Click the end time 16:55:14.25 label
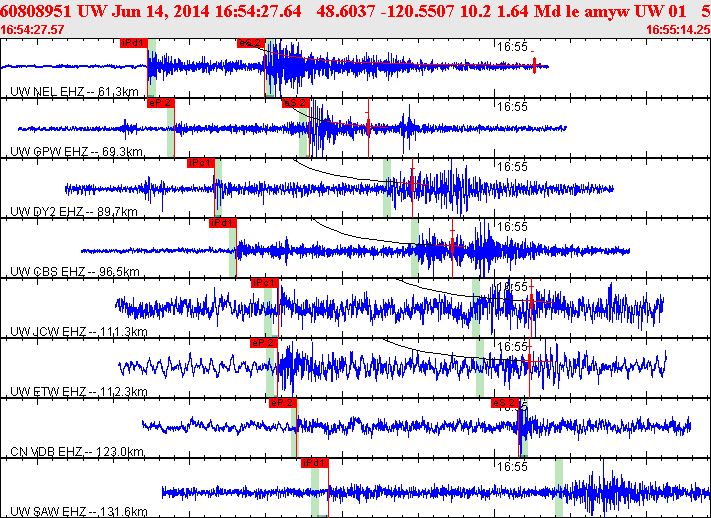 coord(678,30)
